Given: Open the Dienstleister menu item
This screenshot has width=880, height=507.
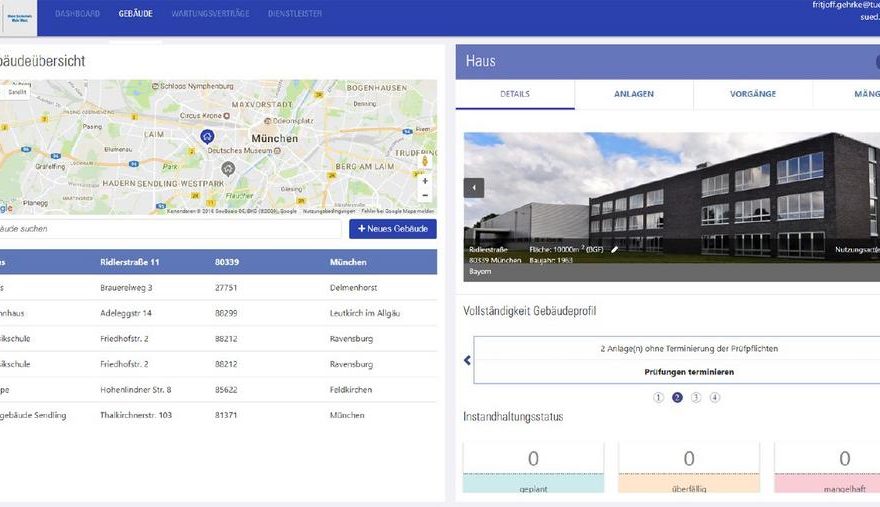Looking at the screenshot, I should click(x=295, y=13).
